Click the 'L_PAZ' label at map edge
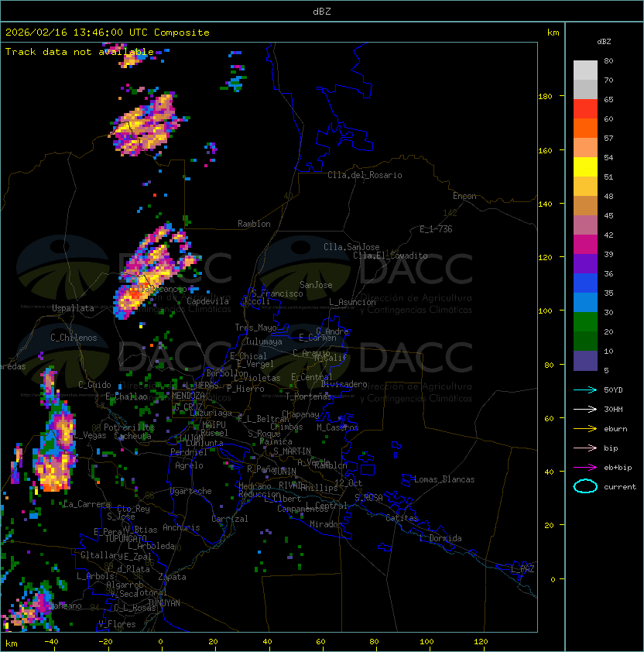The width and height of the screenshot is (644, 652). click(x=522, y=569)
